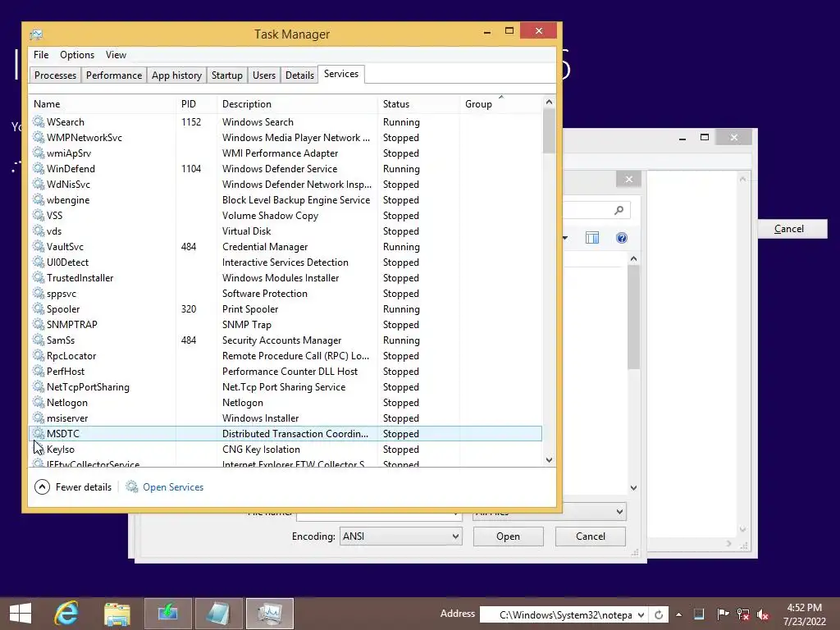This screenshot has height=630, width=840.
Task: Select the RpcLocator service name
Action: pyautogui.click(x=71, y=356)
